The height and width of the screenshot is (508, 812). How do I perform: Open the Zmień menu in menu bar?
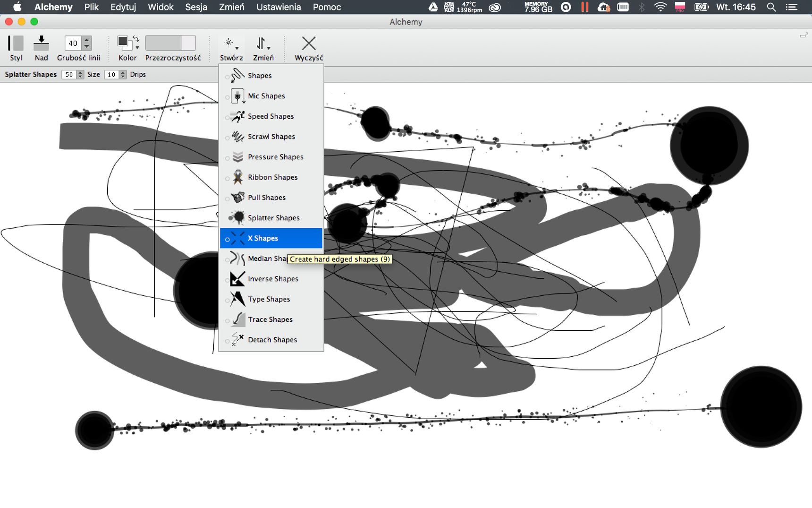pos(231,7)
